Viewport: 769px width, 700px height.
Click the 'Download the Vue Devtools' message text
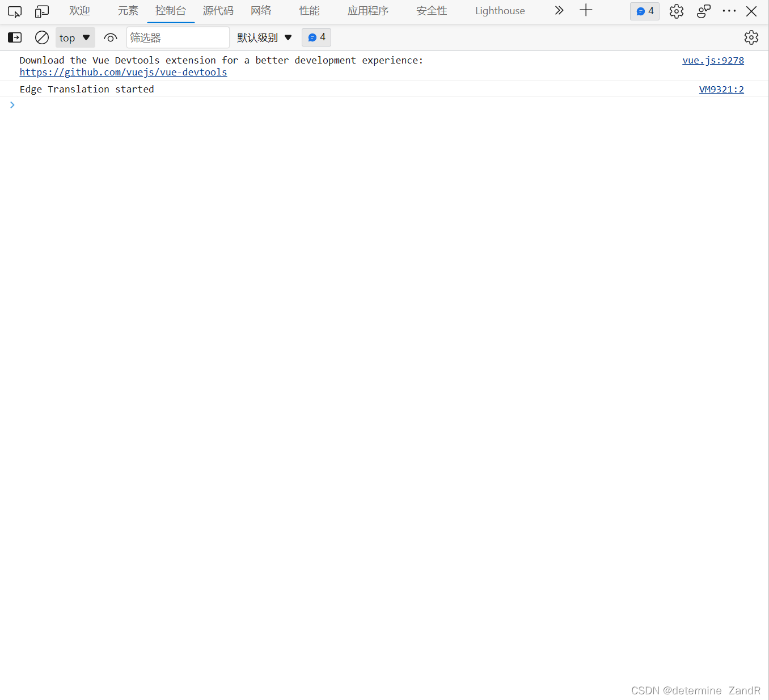click(x=221, y=61)
